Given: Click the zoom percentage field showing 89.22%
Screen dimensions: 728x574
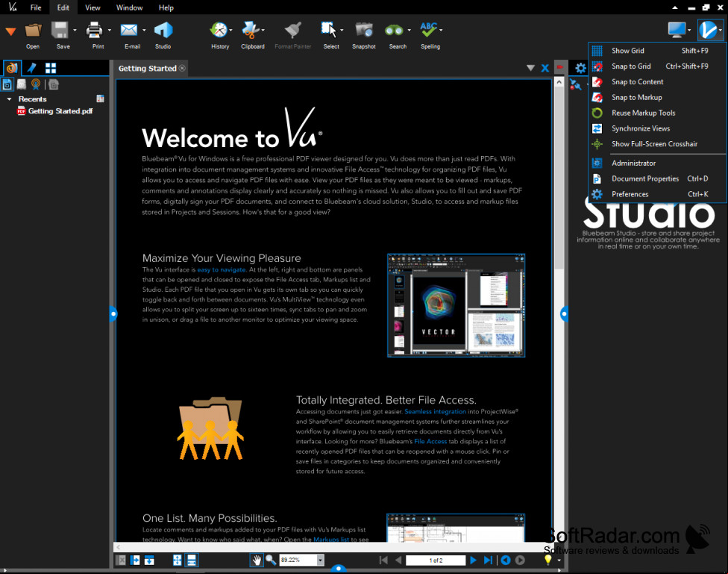Looking at the screenshot, I should pos(298,560).
